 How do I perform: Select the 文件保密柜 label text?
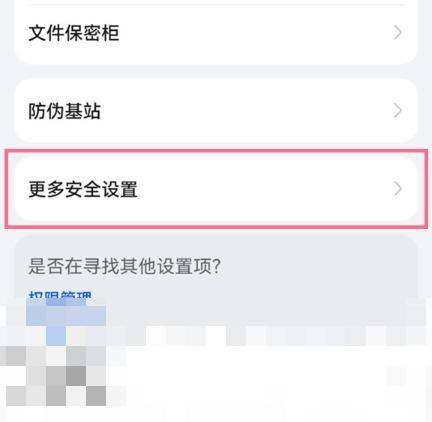coord(74,33)
